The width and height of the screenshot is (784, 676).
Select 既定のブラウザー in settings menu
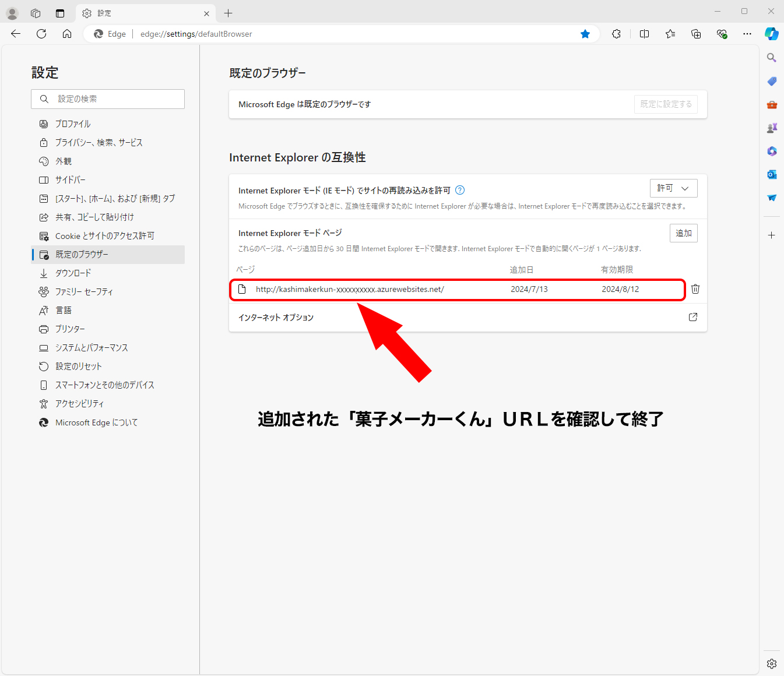click(x=108, y=254)
